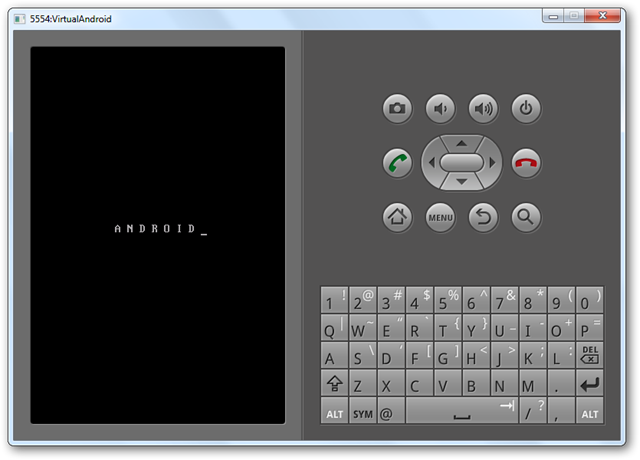Click the C key
This screenshot has height=460, width=640.
[x=420, y=382]
